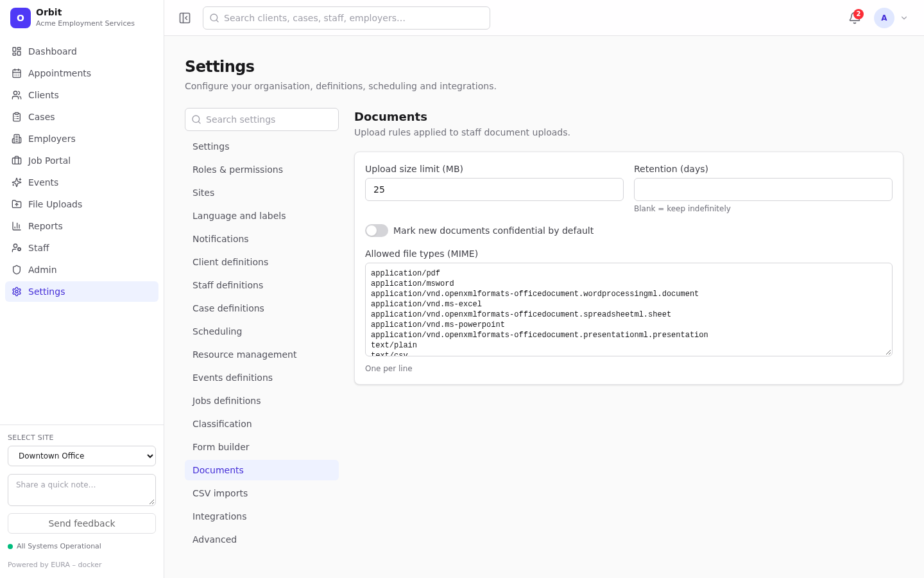The width and height of the screenshot is (924, 578).
Task: Click the user avatar labeled A
Action: 884,18
